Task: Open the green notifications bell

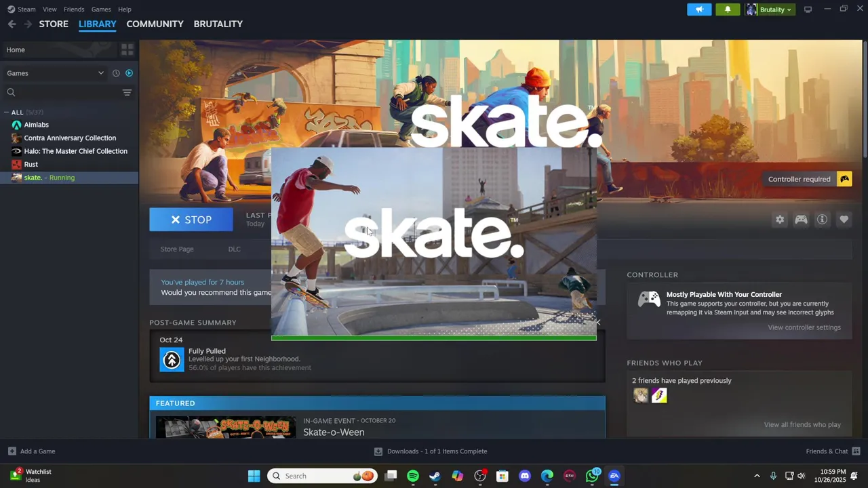Action: [x=728, y=9]
